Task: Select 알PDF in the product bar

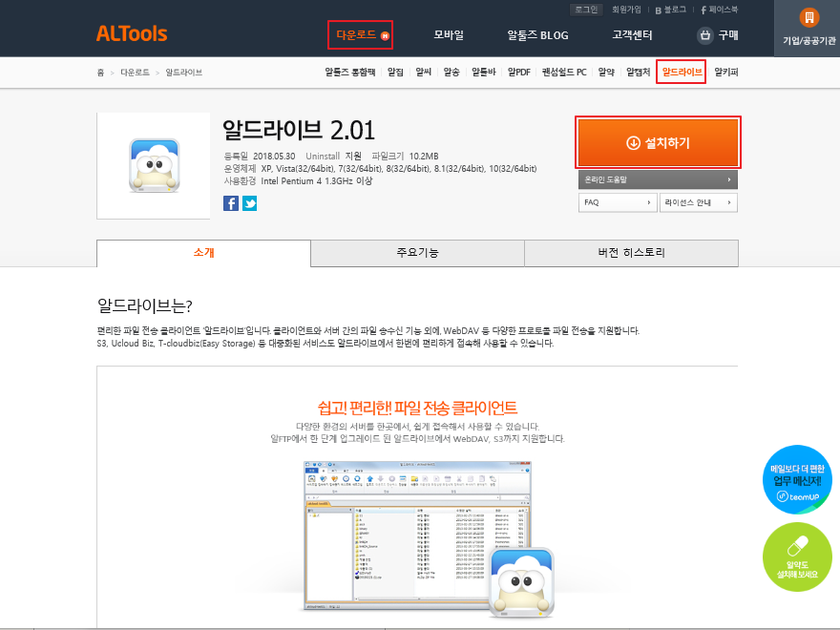Action: pyautogui.click(x=519, y=72)
